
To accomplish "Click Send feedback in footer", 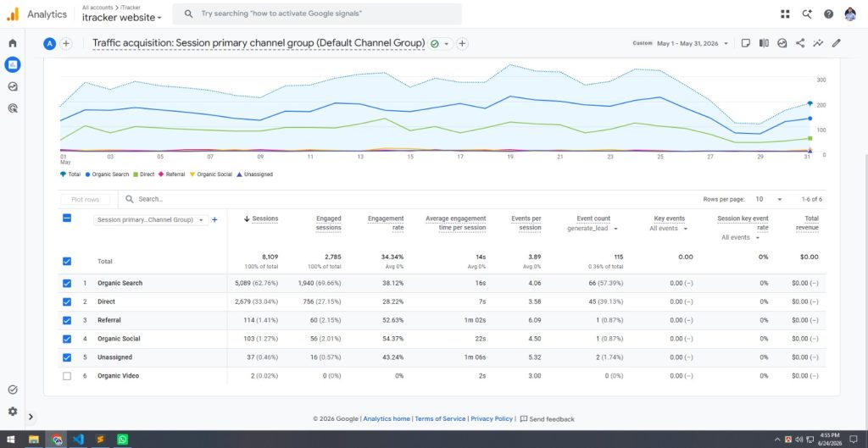I will 547,418.
